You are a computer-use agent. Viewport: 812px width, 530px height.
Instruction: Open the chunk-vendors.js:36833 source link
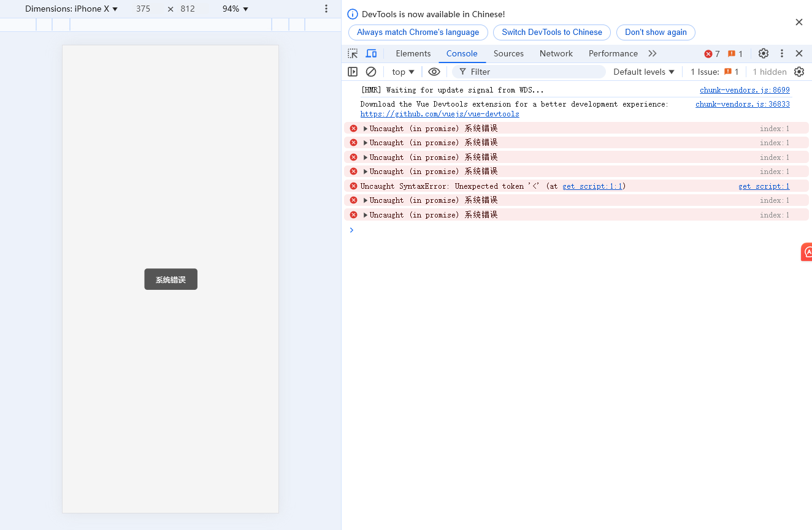pos(743,104)
